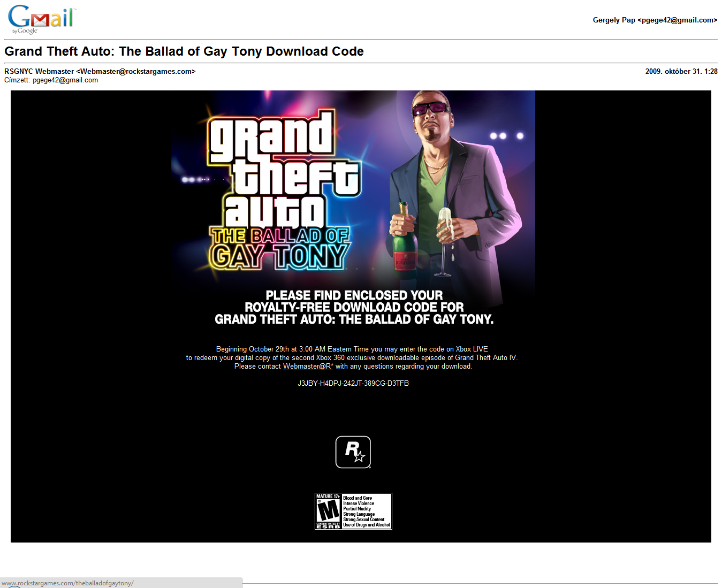Click the 'Blood and Gore' content descriptor
Screen dimensions: 722x588
(x=358, y=498)
